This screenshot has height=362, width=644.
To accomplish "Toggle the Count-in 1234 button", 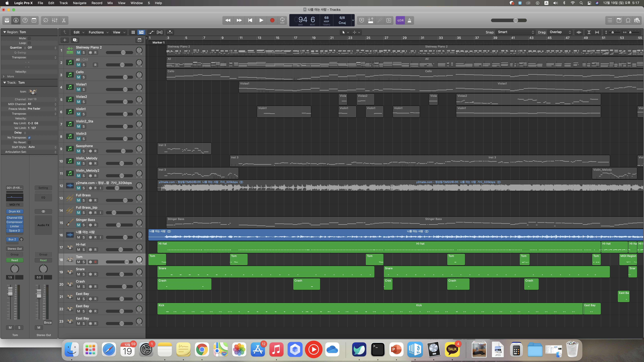I will click(400, 20).
